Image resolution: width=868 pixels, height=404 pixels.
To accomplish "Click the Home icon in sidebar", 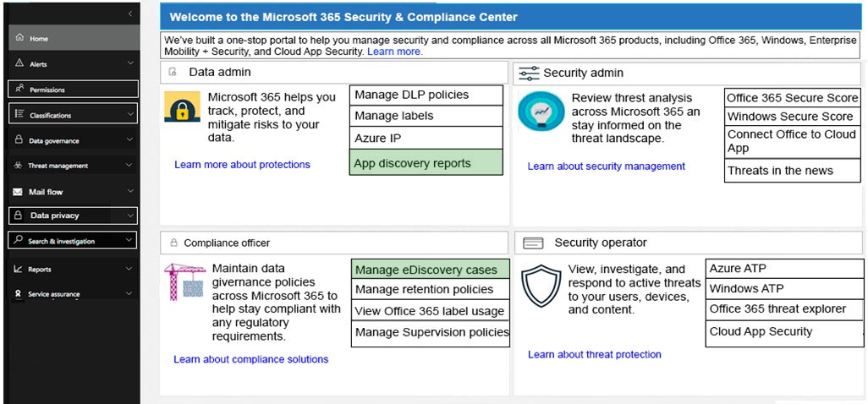I will [20, 37].
